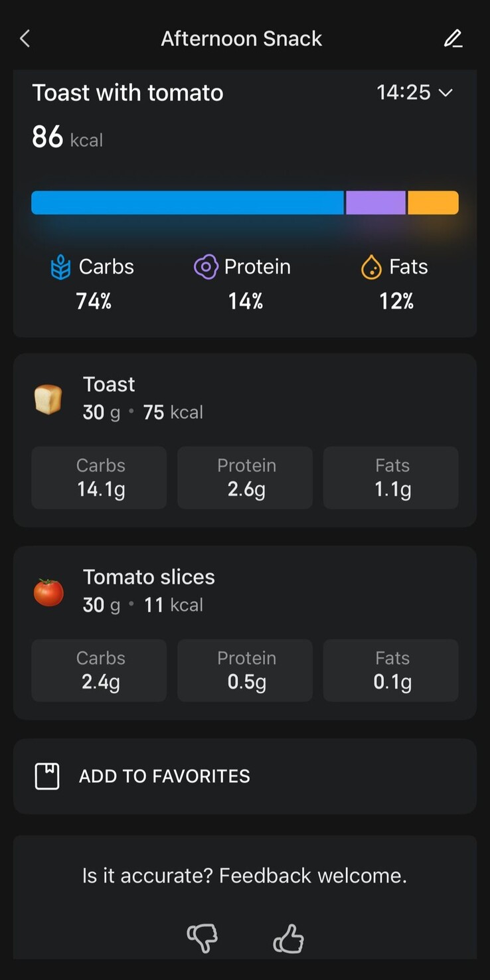Click the favorites bookmark icon
This screenshot has width=490, height=980.
(x=47, y=776)
